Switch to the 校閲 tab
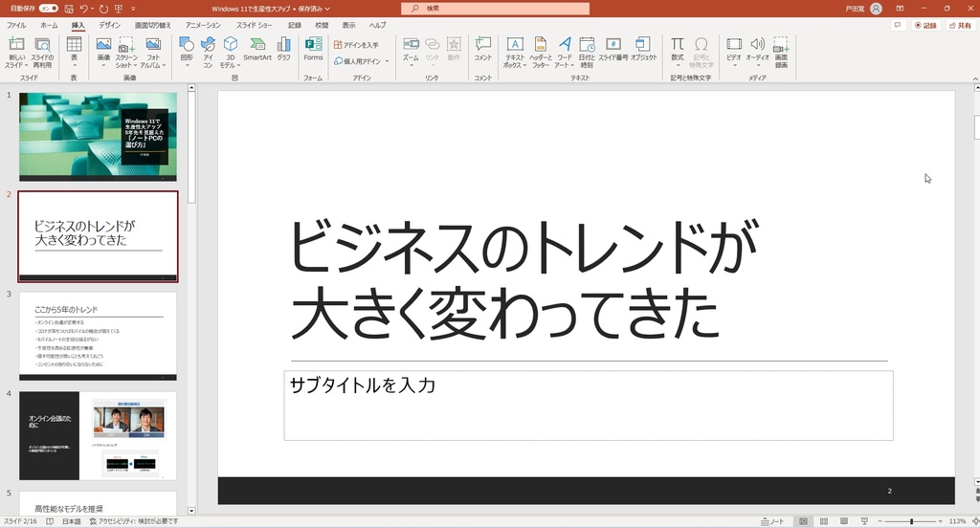980x528 pixels. [322, 25]
